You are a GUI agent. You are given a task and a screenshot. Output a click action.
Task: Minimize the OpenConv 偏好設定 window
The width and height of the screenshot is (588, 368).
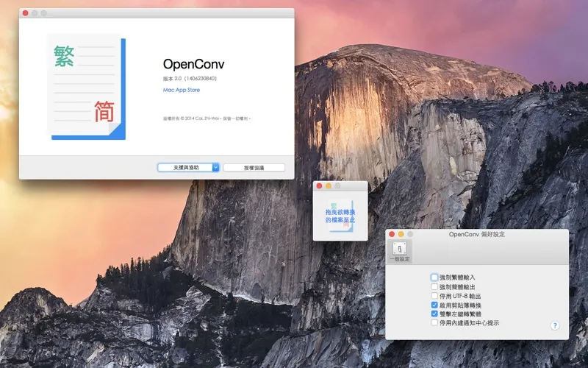[x=401, y=234]
